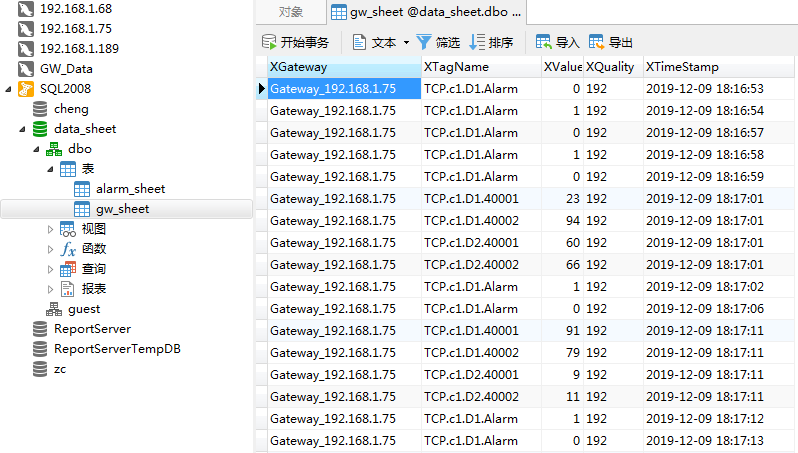Select guest label in the tree

point(84,309)
